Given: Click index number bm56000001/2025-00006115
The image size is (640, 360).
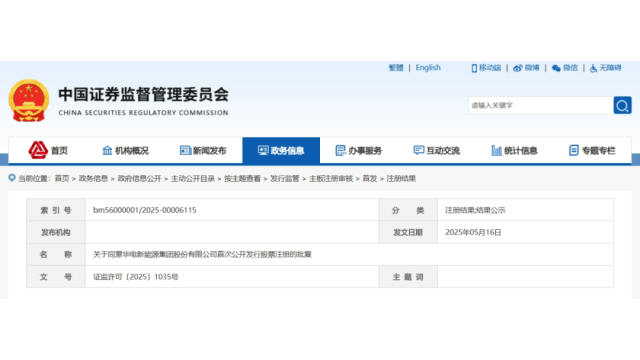Looking at the screenshot, I should [x=144, y=210].
